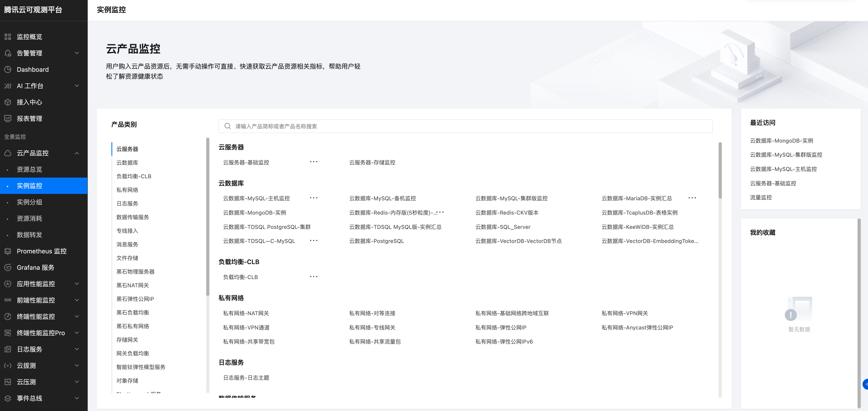Screen dimensions: 868x411
Task: Open 日志服务-日志主题 link
Action: pyautogui.click(x=246, y=378)
